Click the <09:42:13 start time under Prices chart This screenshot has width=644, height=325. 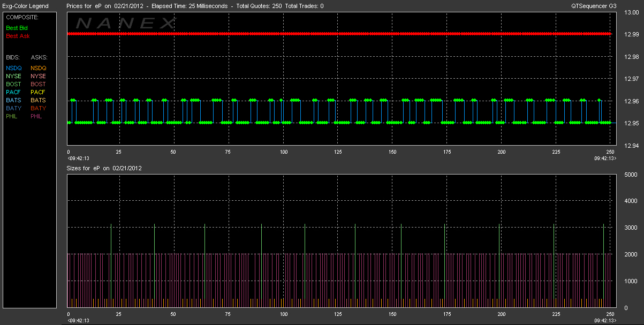78,158
